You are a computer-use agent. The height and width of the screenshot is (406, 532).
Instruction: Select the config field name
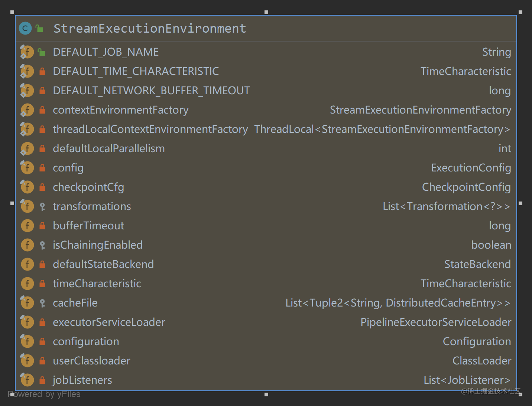pyautogui.click(x=68, y=168)
